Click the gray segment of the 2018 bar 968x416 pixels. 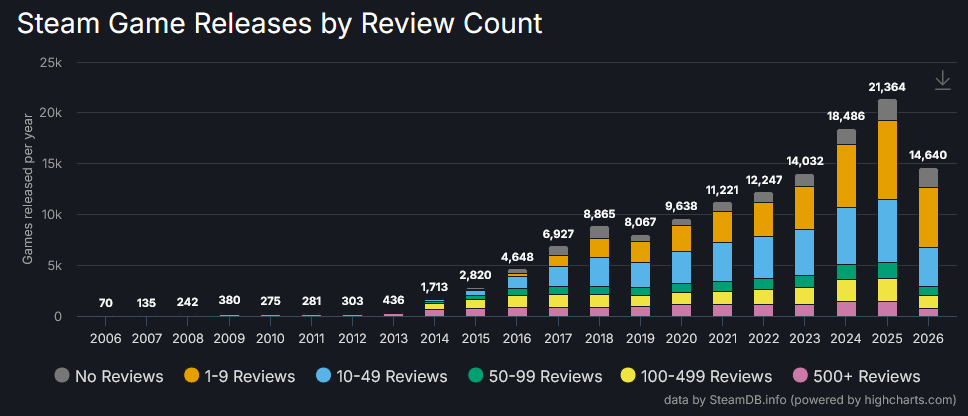click(x=599, y=233)
